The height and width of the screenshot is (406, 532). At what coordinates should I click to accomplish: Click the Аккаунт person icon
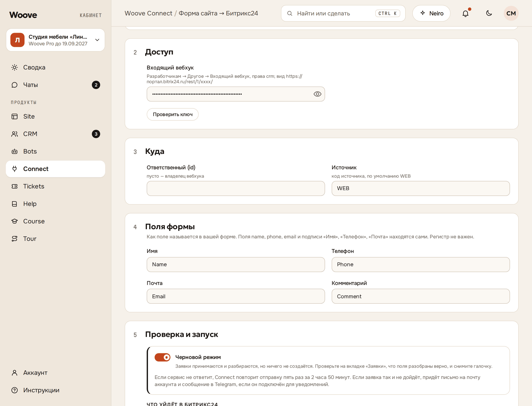[15, 373]
